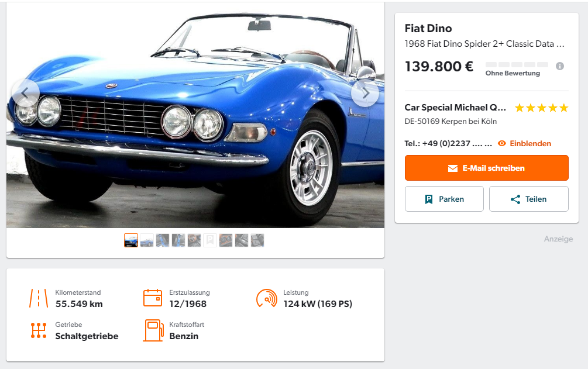Click the Kilometerstand road icon
Image resolution: width=588 pixels, height=369 pixels.
pyautogui.click(x=39, y=298)
